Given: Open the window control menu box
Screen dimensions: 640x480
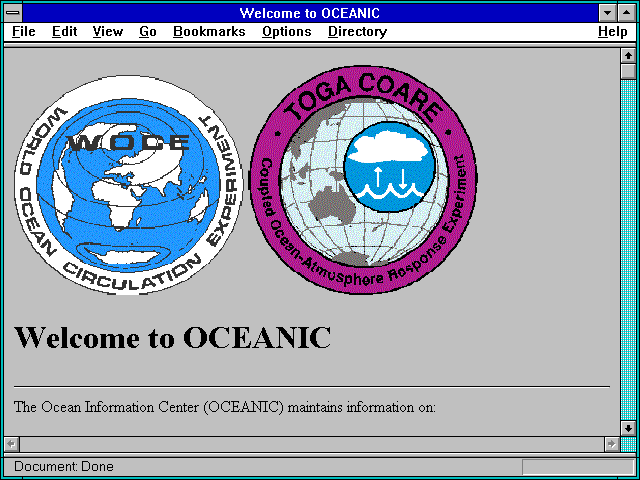Looking at the screenshot, I should (13, 13).
